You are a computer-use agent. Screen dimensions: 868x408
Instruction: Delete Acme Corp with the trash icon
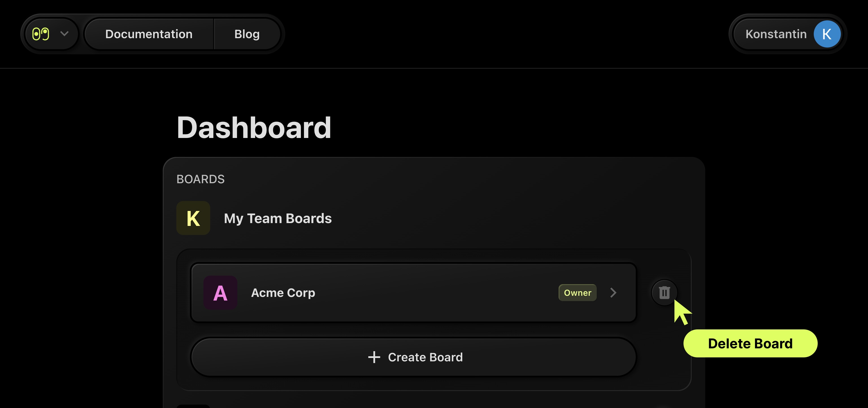[x=664, y=293]
